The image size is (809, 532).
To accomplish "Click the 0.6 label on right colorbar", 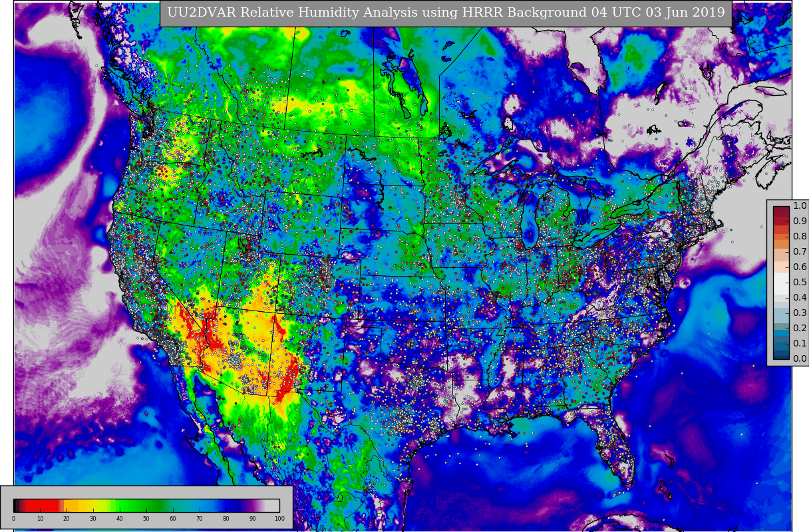I will [x=800, y=267].
